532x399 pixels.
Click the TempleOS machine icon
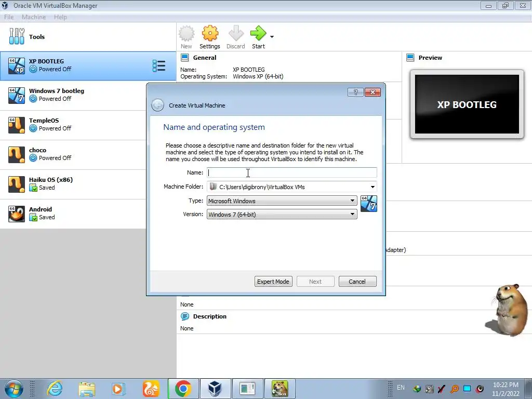[17, 125]
